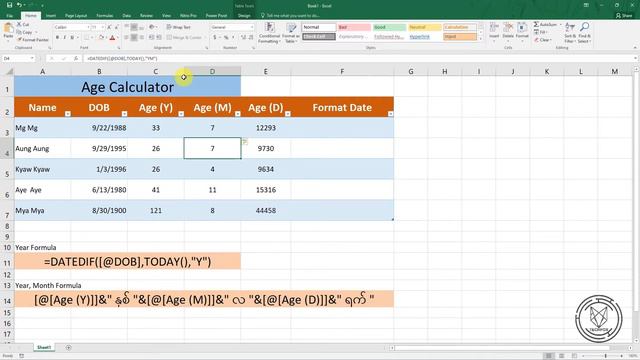The image size is (640, 360).
Task: Apply the Fill Color bucket
Action: point(101,38)
